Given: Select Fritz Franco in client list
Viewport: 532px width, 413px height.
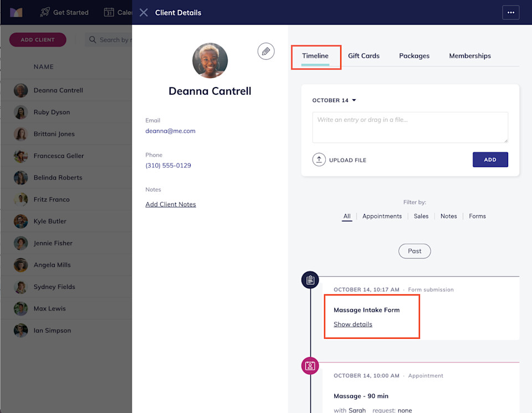Looking at the screenshot, I should tap(66, 199).
